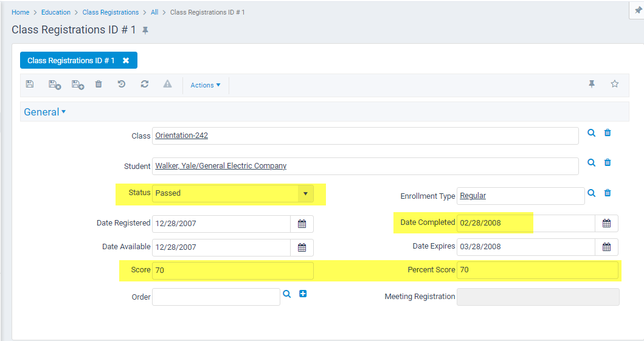Click the 'Class Registrations ID # 1' page heading
The width and height of the screenshot is (644, 341).
click(74, 30)
